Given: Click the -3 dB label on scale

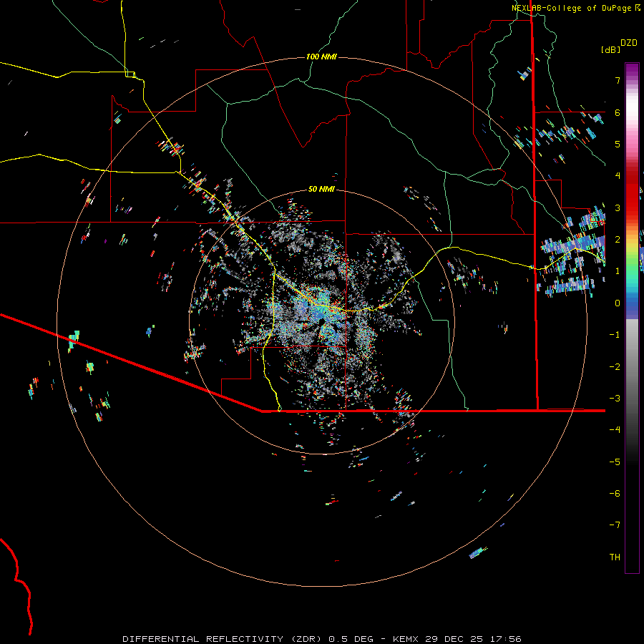Looking at the screenshot, I should [x=615, y=399].
